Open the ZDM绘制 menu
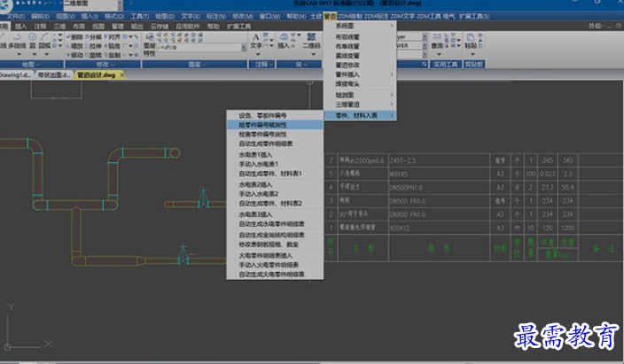Image resolution: width=624 pixels, height=364 pixels. pyautogui.click(x=350, y=16)
